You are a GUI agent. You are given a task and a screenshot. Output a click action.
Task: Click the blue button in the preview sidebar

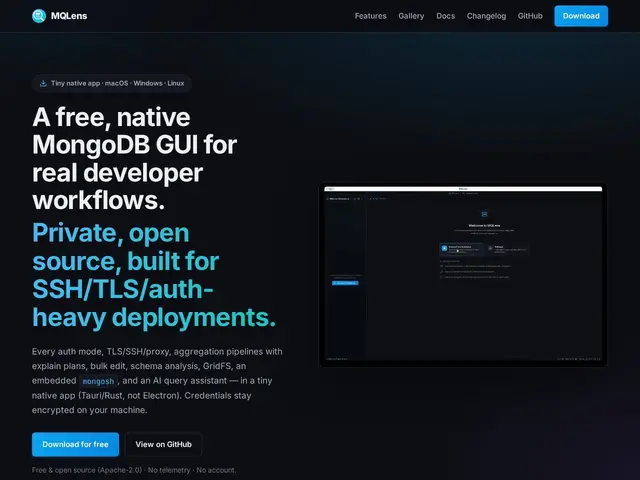point(345,283)
